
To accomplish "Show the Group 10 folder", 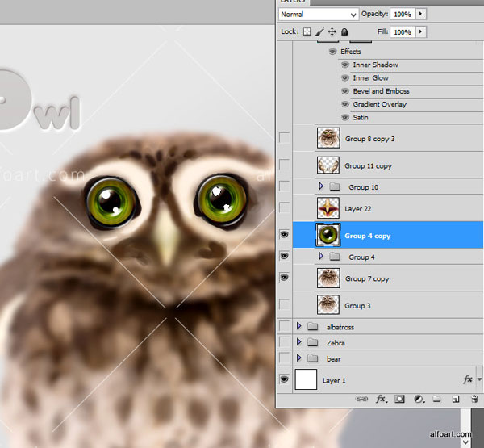I will pyautogui.click(x=284, y=186).
